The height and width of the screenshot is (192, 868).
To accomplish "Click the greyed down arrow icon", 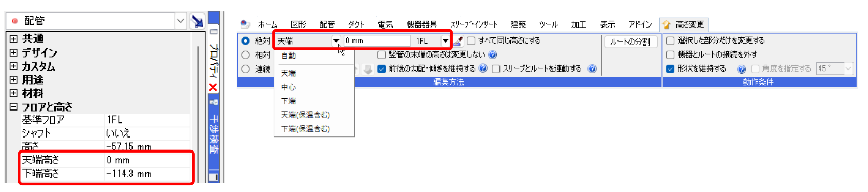I will 367,69.
